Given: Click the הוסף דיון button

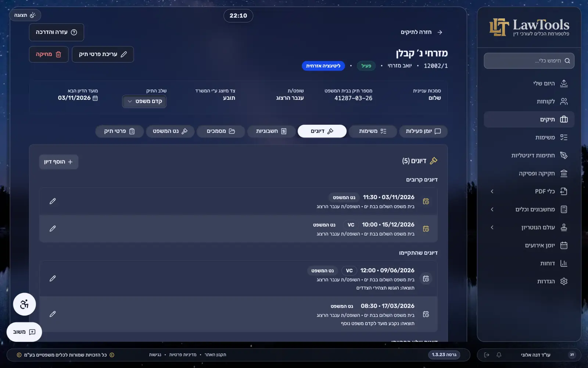Looking at the screenshot, I should tap(58, 162).
